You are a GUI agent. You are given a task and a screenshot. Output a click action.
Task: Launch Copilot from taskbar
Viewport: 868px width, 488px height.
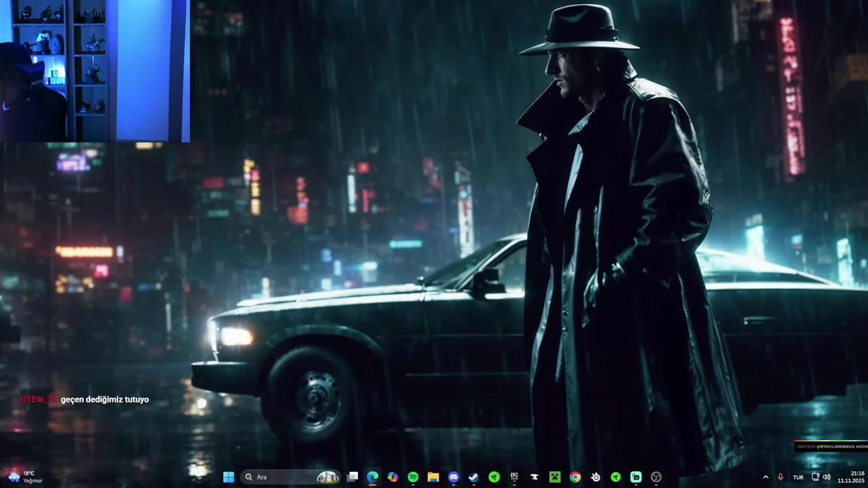393,477
